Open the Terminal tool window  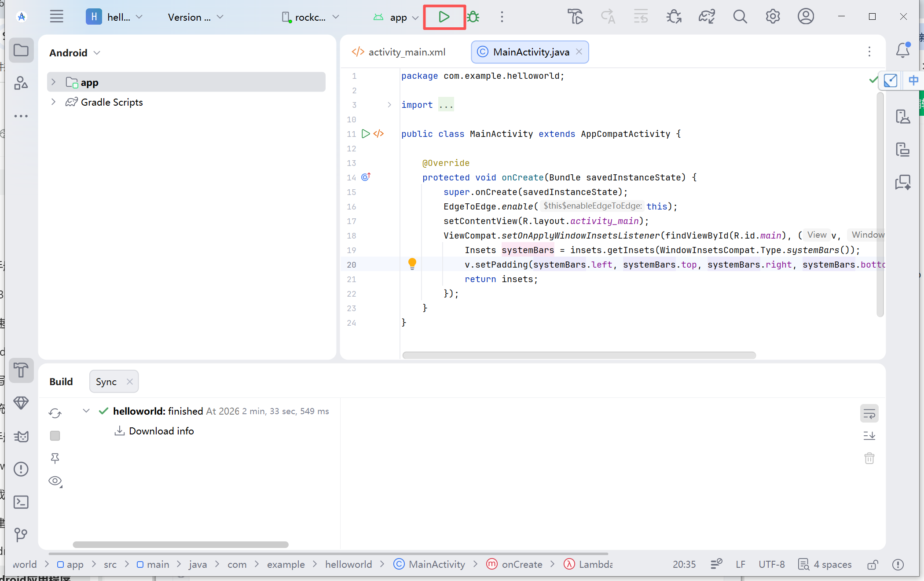pyautogui.click(x=21, y=502)
